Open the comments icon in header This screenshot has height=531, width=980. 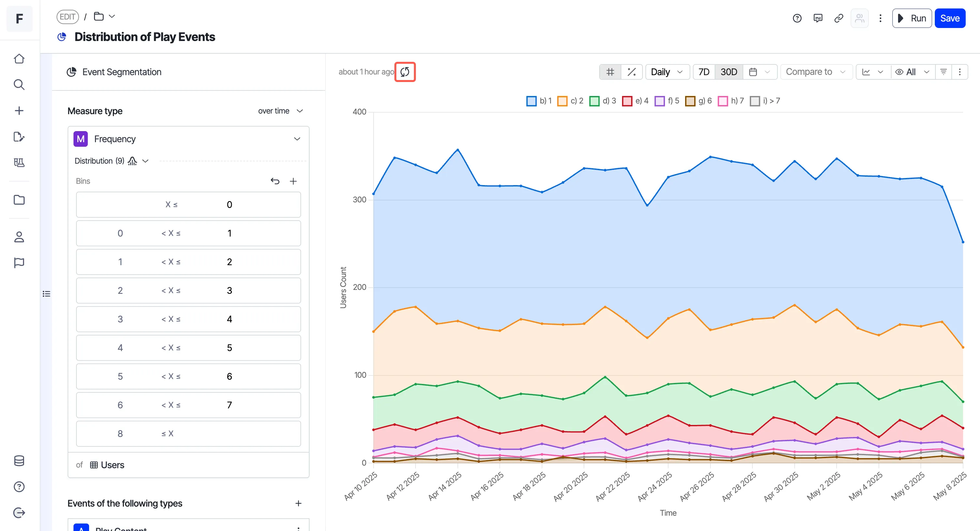tap(818, 18)
